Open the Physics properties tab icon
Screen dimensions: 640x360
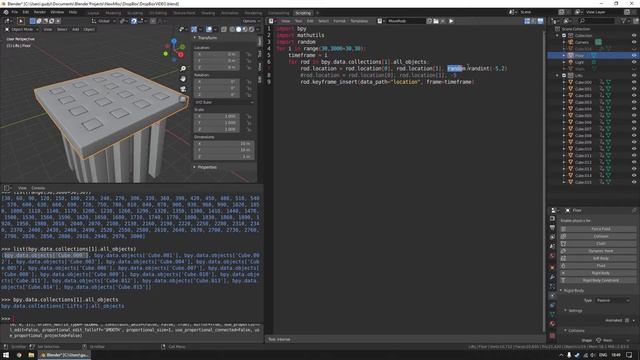(x=552, y=296)
